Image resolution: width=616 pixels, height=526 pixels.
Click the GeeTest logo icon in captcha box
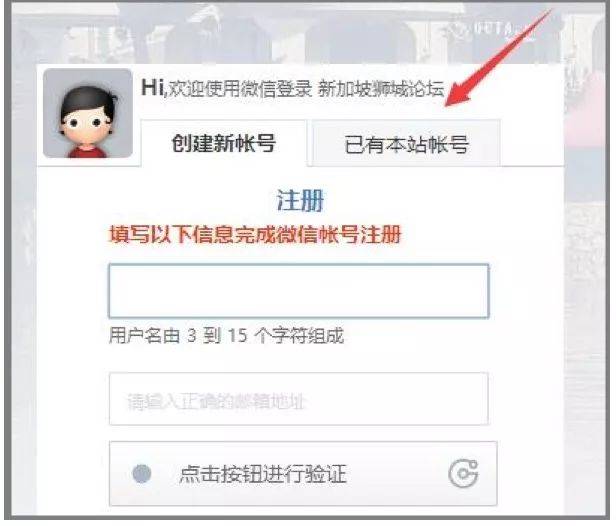464,473
